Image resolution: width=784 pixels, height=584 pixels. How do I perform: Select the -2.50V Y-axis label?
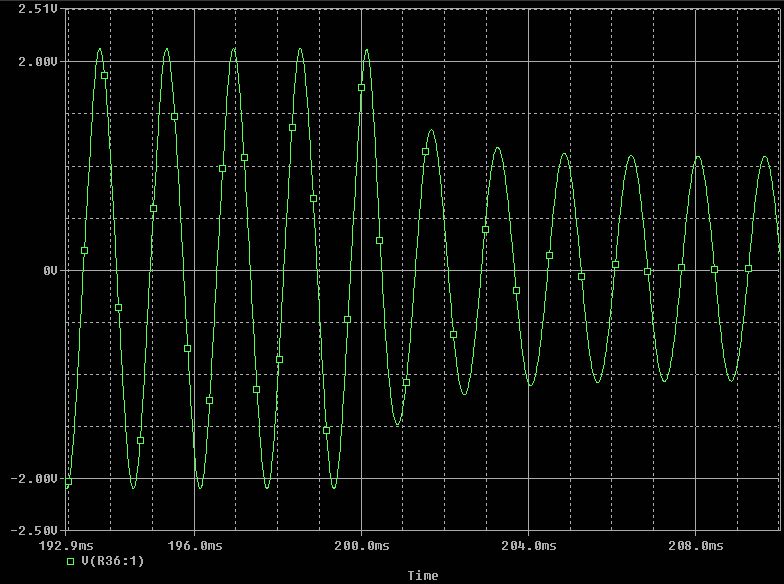[34, 530]
